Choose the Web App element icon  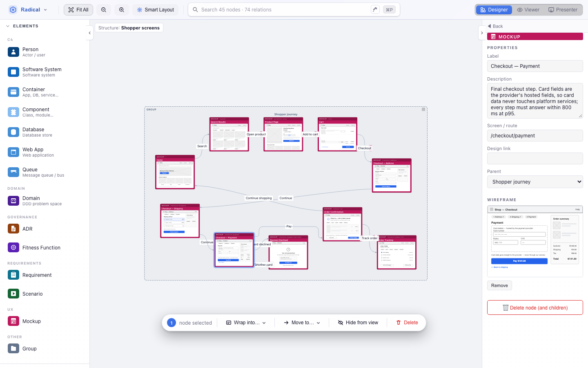13,152
